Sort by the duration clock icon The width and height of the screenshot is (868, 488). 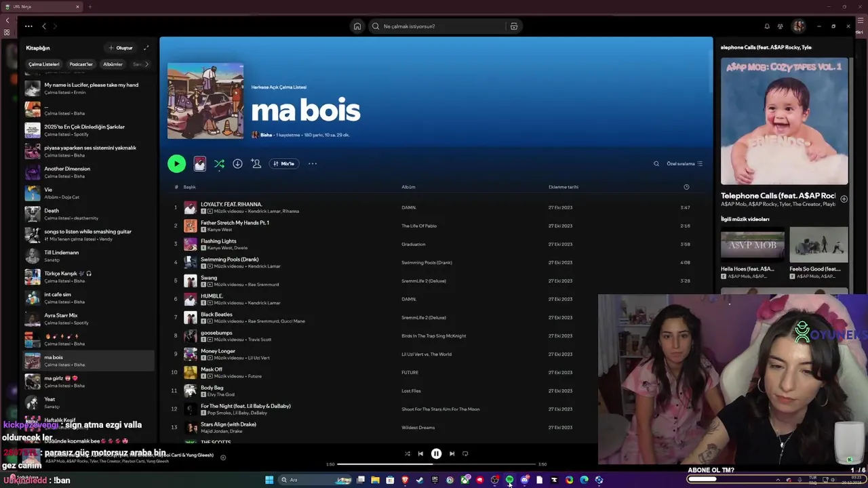[x=686, y=187]
